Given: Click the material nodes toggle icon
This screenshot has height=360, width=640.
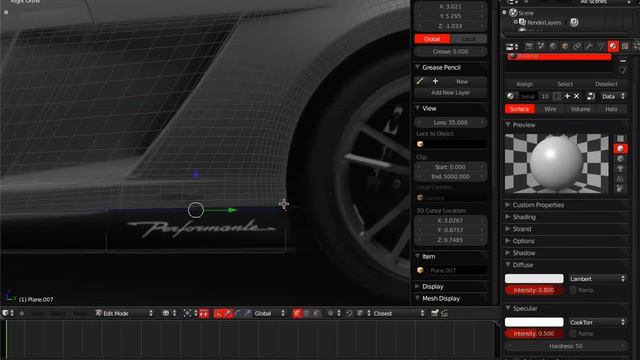Looking at the screenshot, I should click(x=591, y=96).
